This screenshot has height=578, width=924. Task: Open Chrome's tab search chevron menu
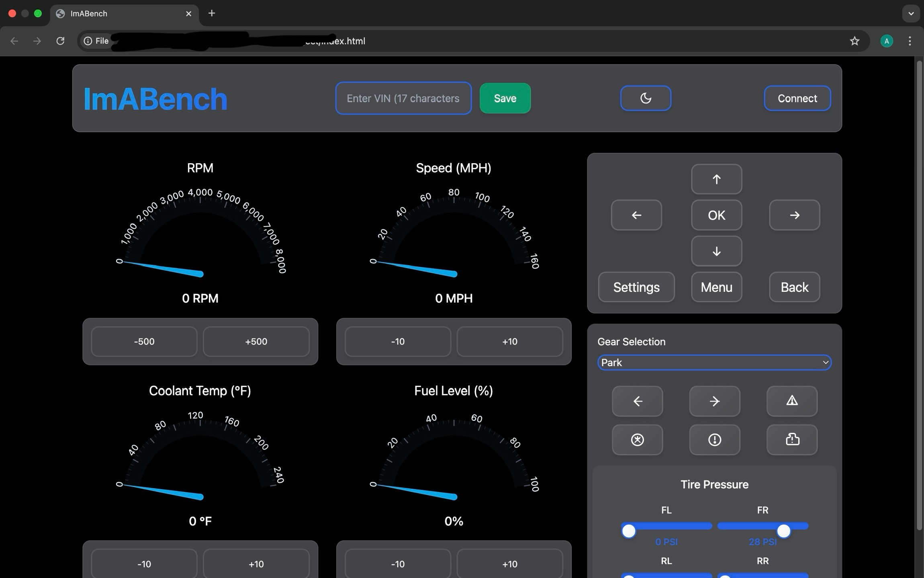[x=911, y=13]
